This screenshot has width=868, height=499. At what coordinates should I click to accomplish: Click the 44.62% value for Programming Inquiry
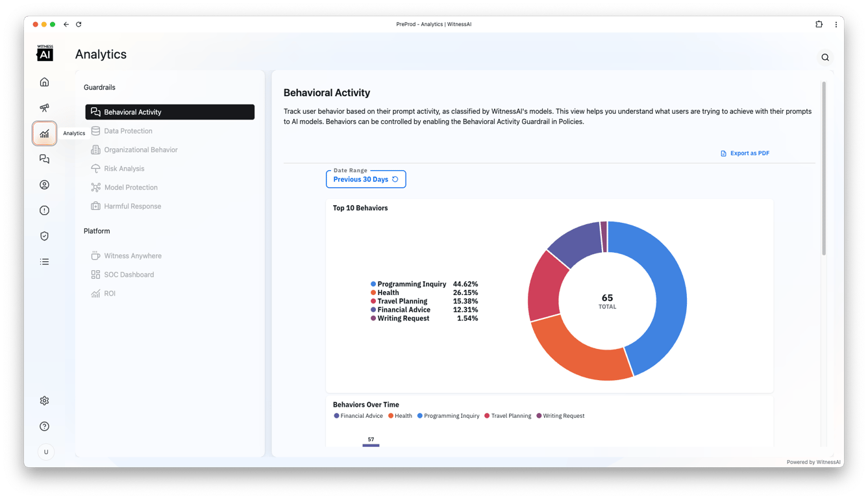[x=465, y=284]
